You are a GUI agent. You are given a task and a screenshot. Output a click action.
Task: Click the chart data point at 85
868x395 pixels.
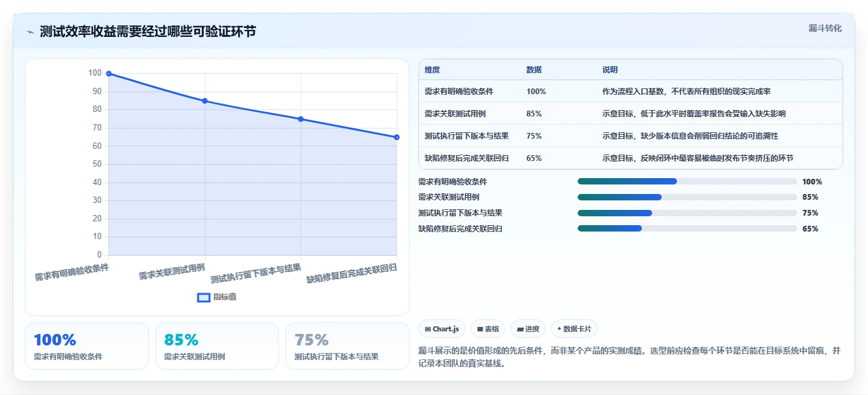point(204,101)
